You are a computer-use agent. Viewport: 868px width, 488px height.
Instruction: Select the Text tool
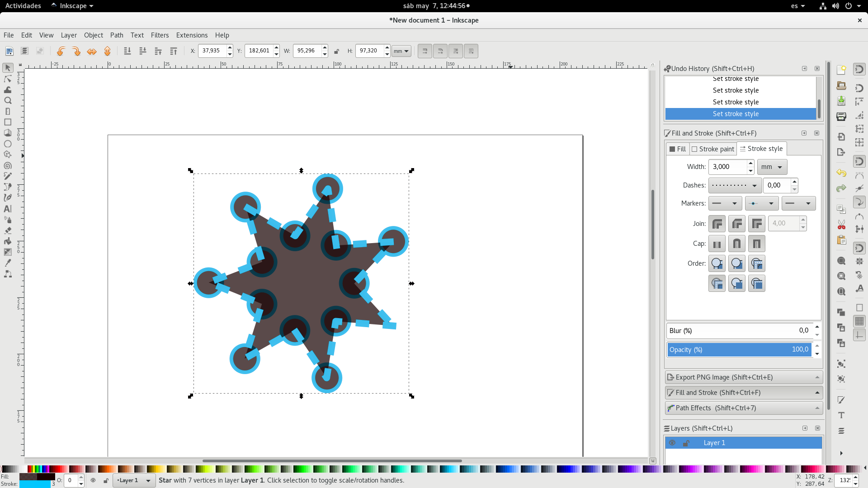point(8,208)
